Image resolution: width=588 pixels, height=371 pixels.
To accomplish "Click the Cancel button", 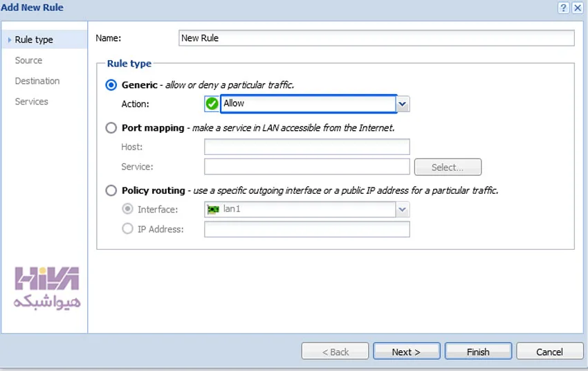I will pos(549,352).
